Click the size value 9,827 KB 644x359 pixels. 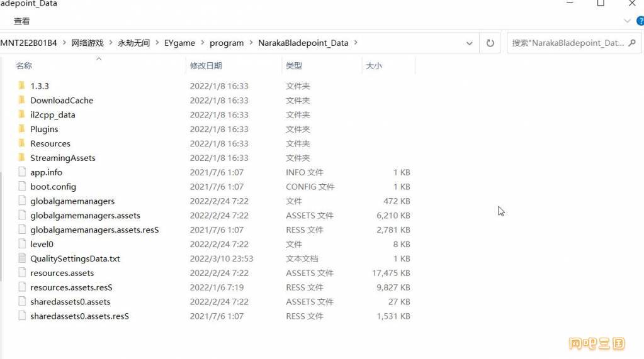tap(393, 287)
